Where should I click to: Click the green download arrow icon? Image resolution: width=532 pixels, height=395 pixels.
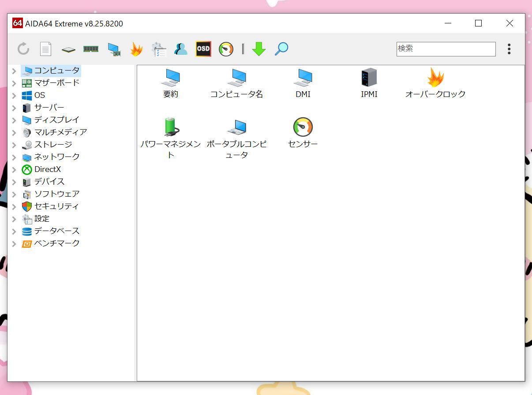(x=259, y=49)
